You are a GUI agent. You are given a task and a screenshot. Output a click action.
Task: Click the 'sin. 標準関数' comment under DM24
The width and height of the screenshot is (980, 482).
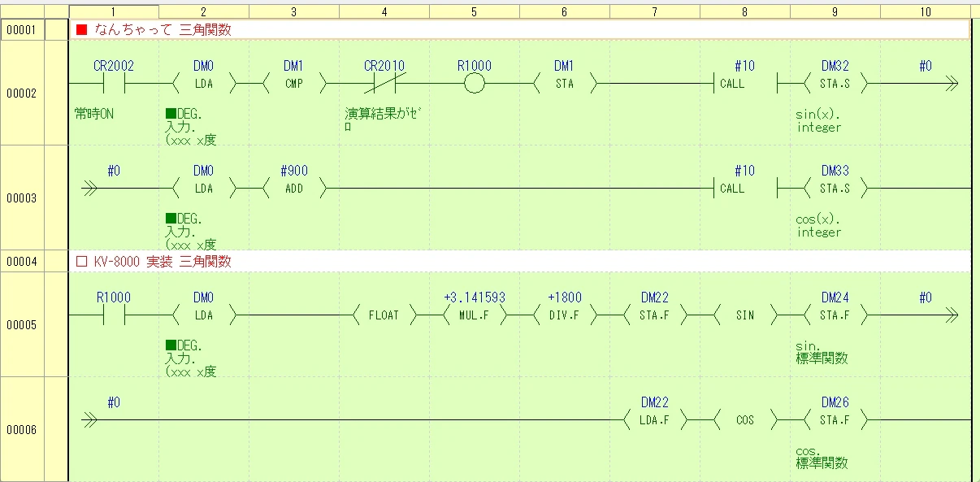pyautogui.click(x=822, y=352)
